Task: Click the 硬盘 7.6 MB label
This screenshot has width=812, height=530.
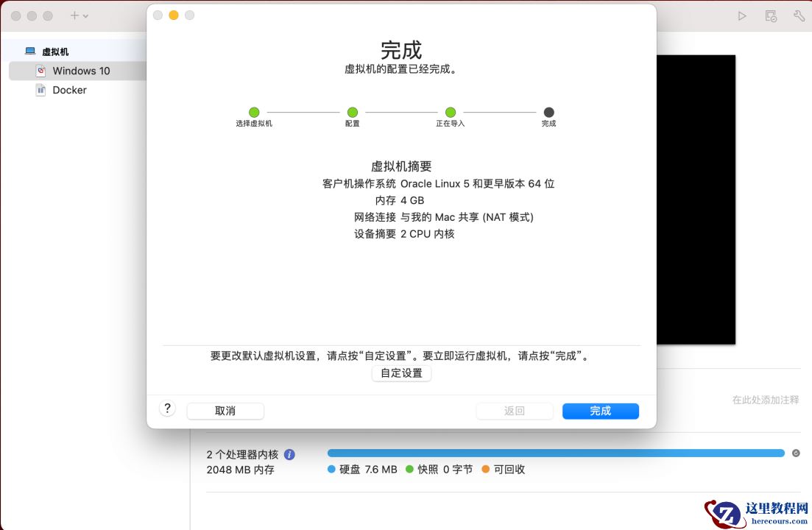Action: (x=368, y=470)
